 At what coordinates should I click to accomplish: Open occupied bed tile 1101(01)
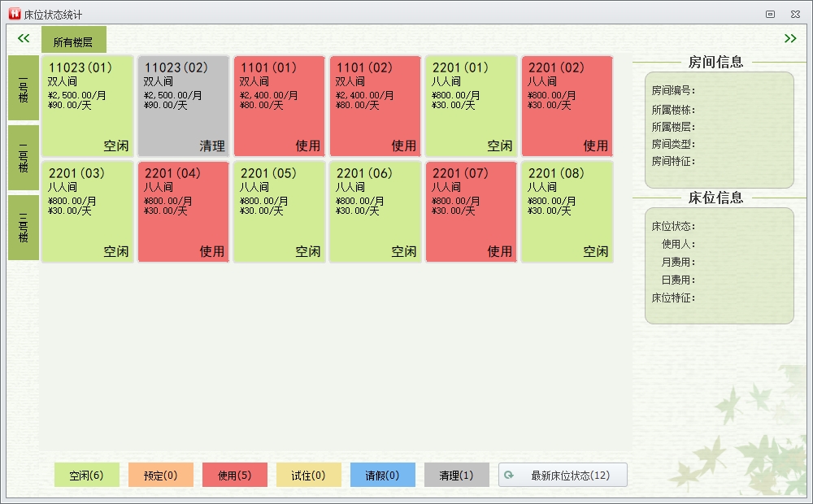coord(279,106)
